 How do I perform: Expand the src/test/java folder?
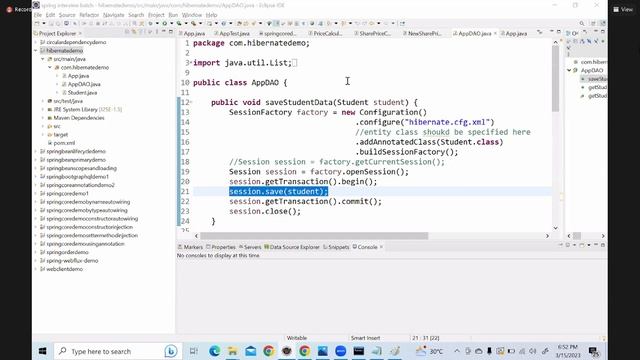click(43, 101)
